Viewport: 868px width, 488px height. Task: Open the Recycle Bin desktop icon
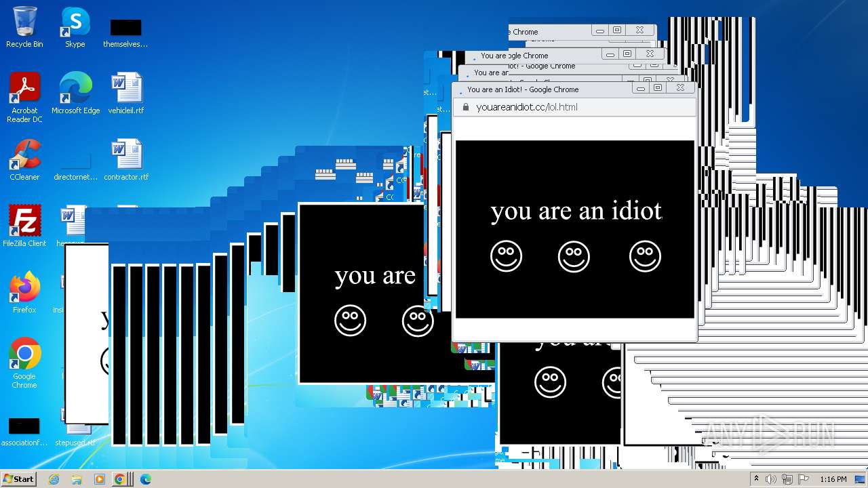click(x=24, y=27)
